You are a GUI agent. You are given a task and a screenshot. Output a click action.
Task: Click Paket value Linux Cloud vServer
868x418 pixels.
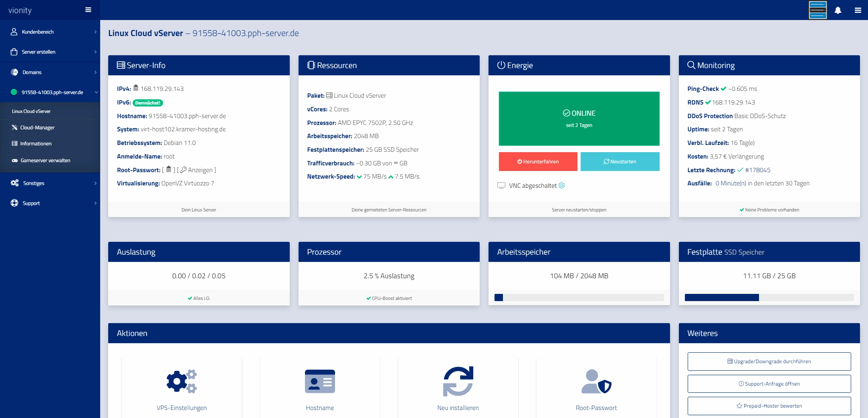(x=360, y=96)
